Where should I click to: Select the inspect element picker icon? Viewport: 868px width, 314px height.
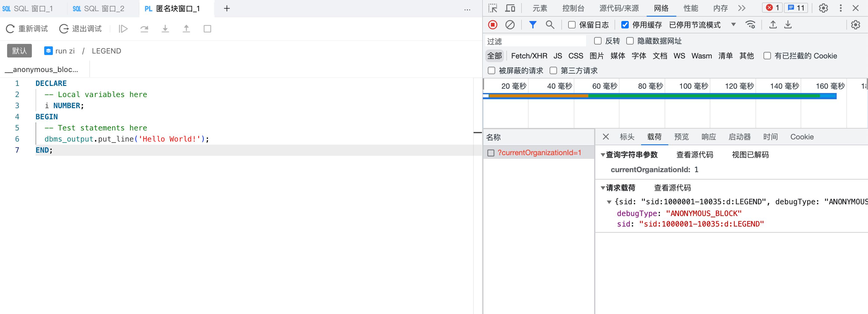pos(493,8)
